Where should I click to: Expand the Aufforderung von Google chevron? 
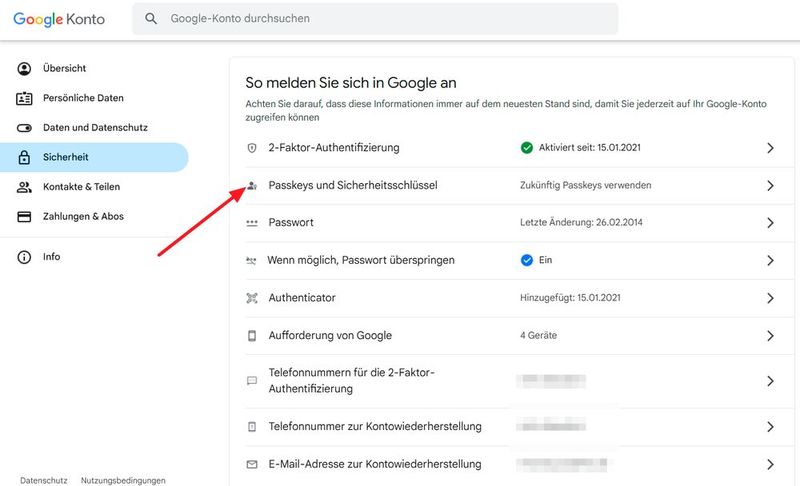point(770,336)
